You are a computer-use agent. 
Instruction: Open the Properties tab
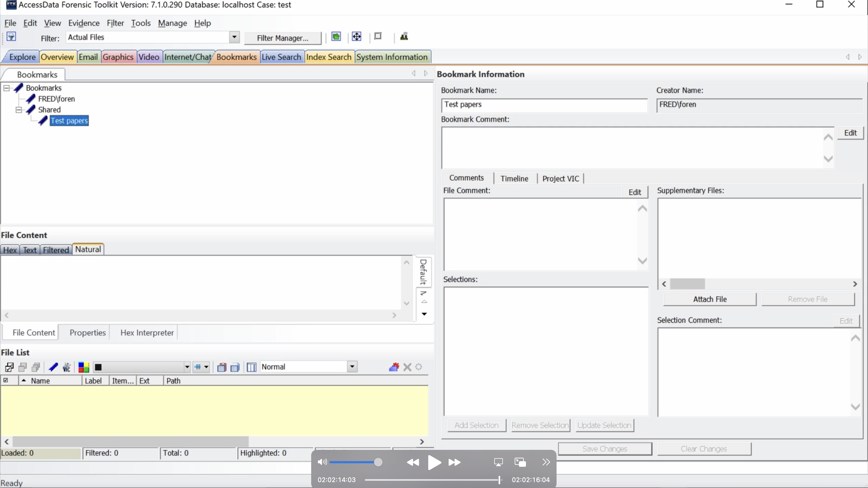(x=88, y=332)
